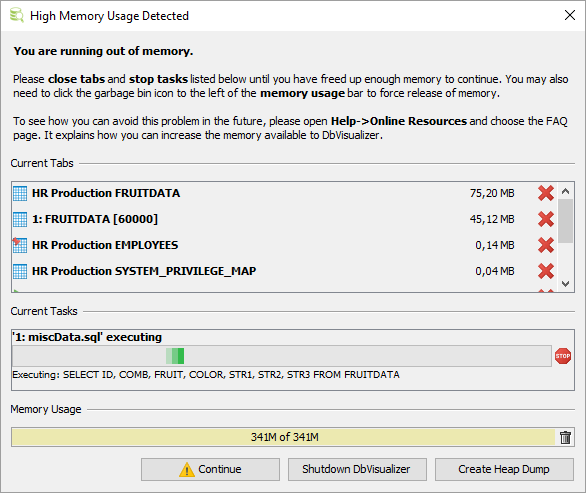Click the 341M of 341M memory usage bar
The width and height of the screenshot is (586, 493).
coord(283,437)
